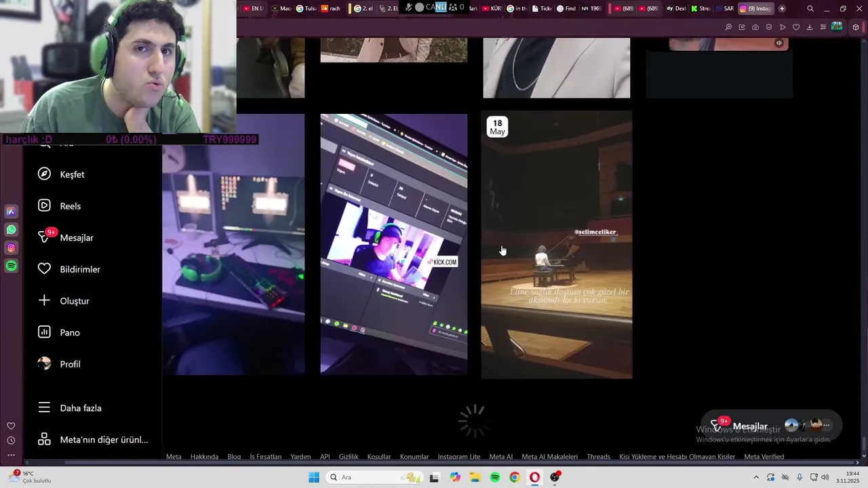
Task: Switch to the Dext browser tab
Action: coord(676,9)
